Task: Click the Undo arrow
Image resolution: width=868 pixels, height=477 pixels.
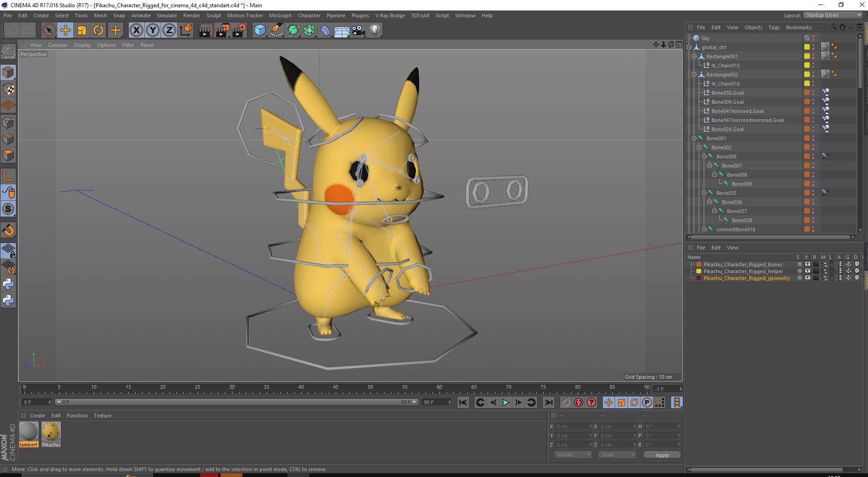Action: coord(12,30)
